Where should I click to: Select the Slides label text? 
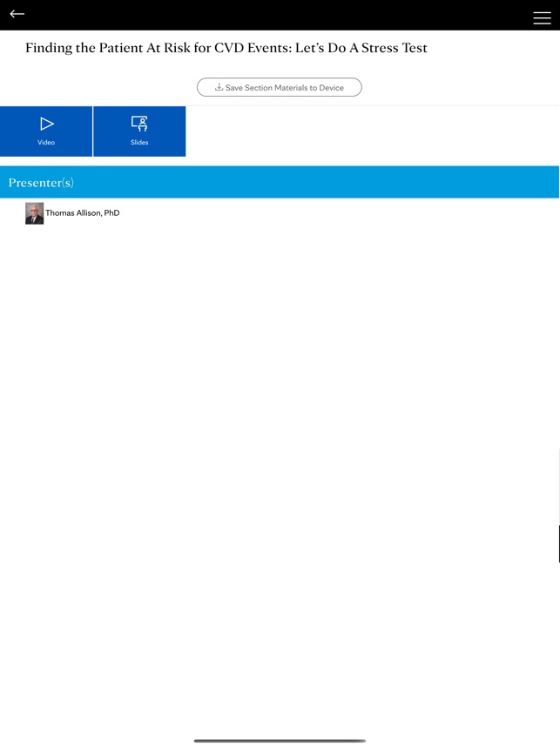(139, 143)
